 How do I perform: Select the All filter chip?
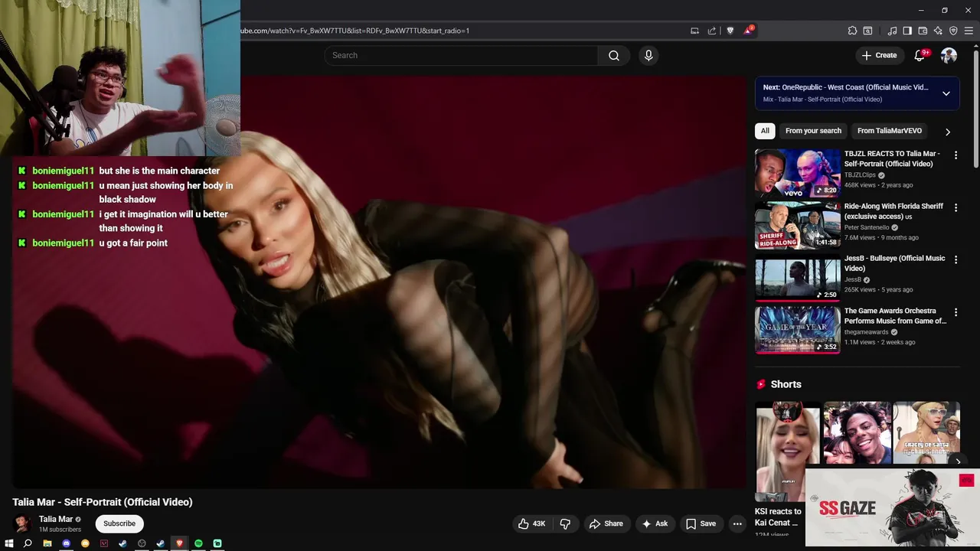point(765,131)
